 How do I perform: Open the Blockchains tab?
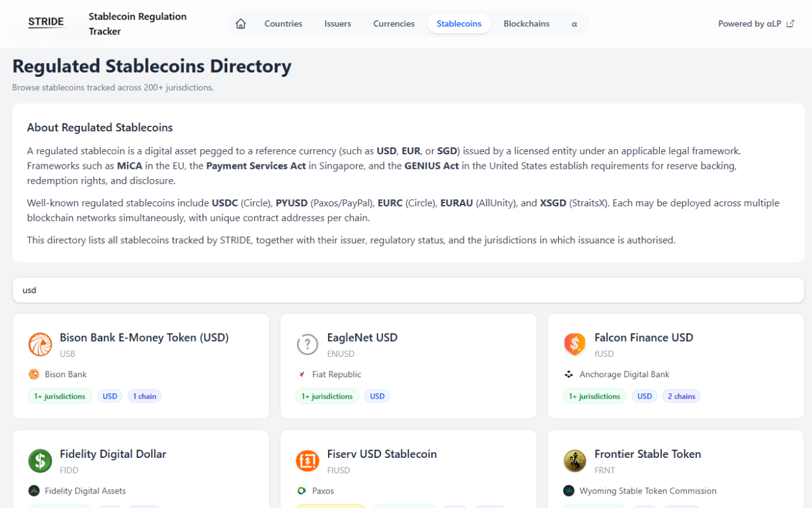coord(527,23)
